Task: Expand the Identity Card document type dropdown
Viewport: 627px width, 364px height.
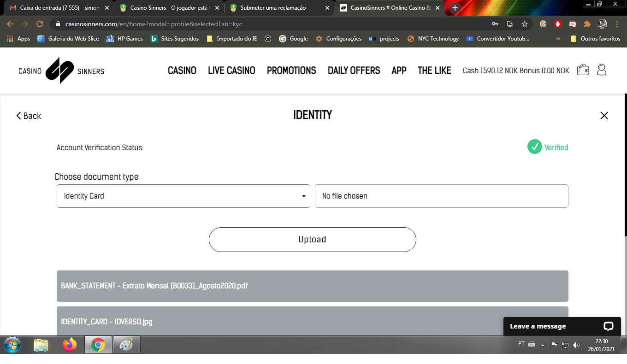Action: pyautogui.click(x=183, y=196)
